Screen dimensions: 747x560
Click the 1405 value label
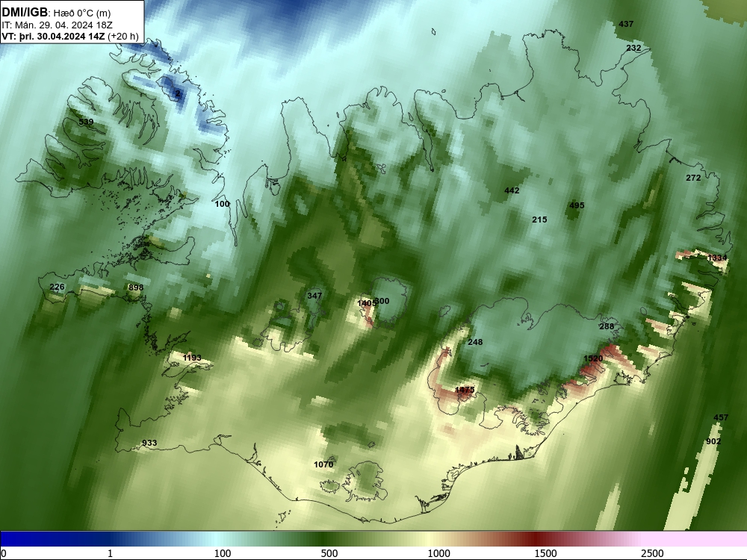point(366,303)
